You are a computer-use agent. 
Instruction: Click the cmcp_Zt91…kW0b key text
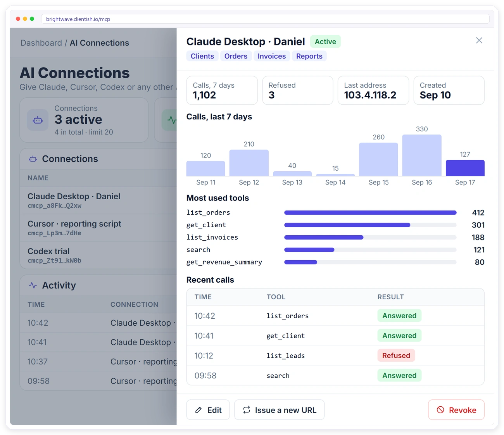pyautogui.click(x=54, y=261)
